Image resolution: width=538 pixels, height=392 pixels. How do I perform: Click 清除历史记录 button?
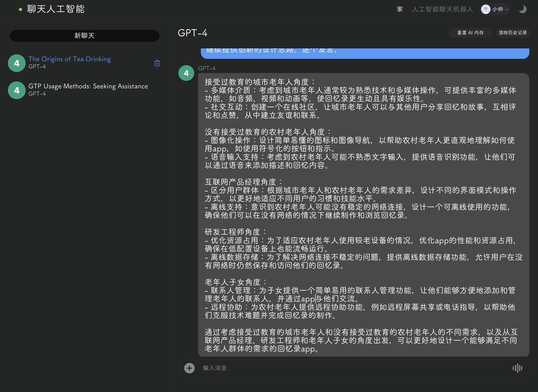[513, 33]
